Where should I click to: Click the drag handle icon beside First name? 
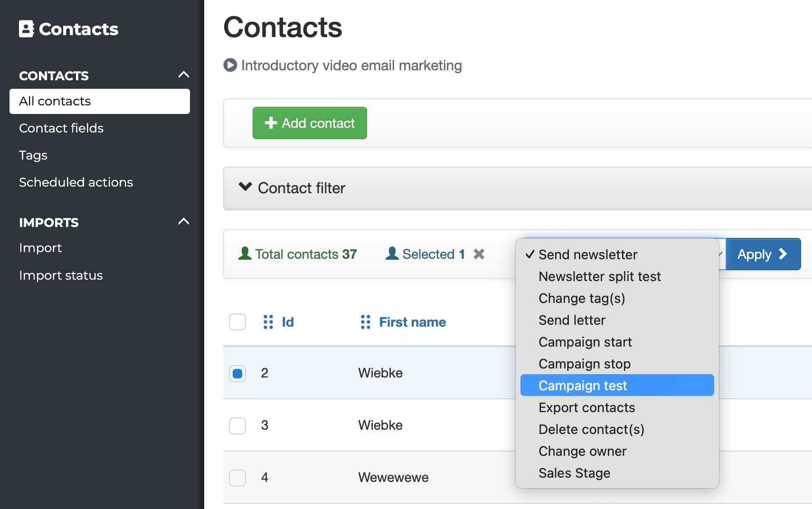coord(365,322)
